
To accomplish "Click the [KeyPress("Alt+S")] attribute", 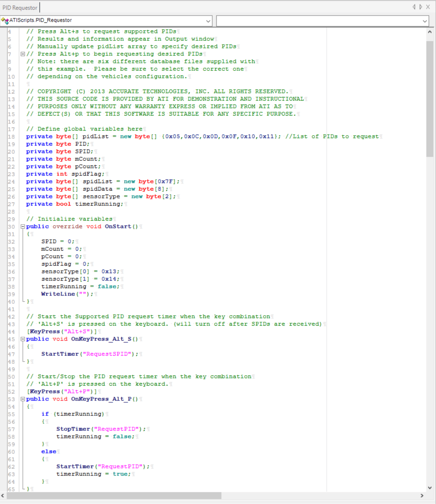I will pyautogui.click(x=62, y=331).
